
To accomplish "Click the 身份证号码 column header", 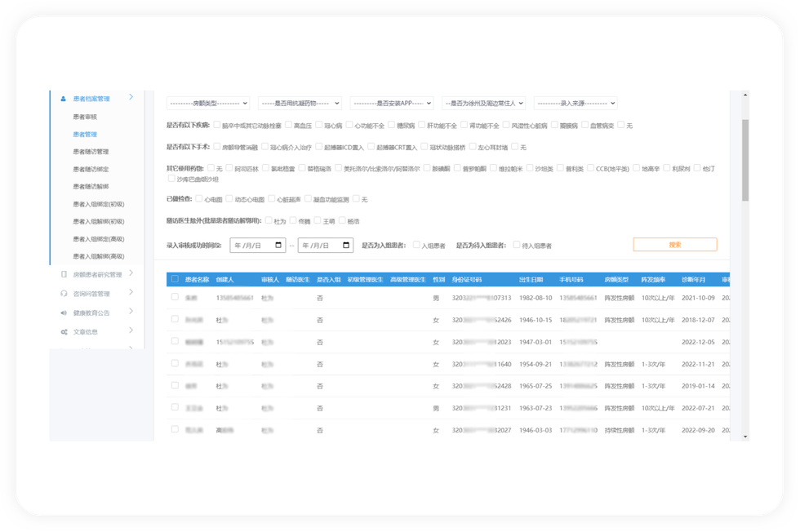I will [467, 280].
